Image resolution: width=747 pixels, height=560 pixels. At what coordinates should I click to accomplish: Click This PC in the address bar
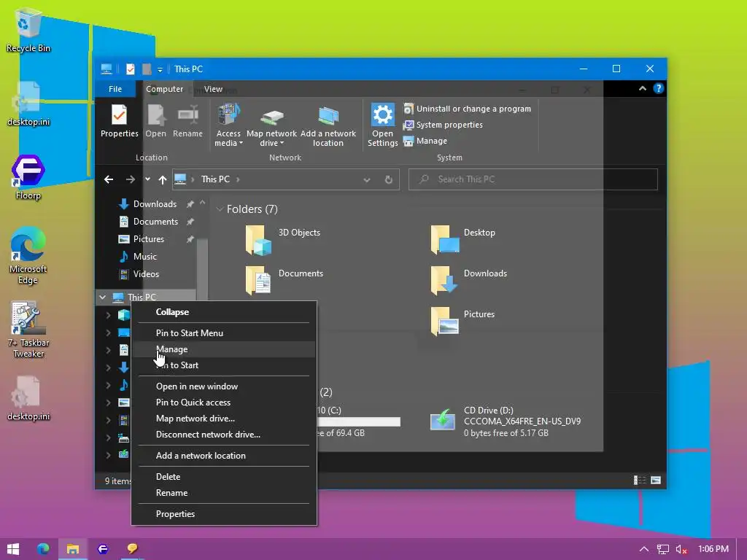215,179
